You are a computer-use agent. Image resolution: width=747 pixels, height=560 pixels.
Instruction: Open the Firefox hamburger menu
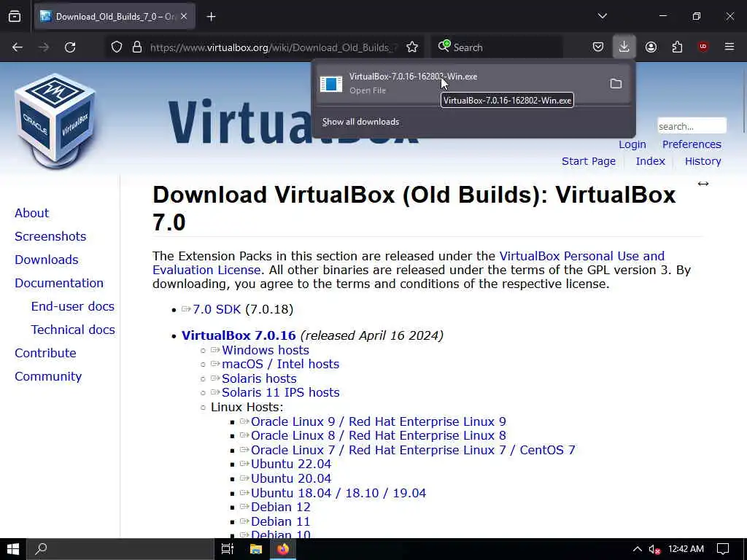coord(729,47)
